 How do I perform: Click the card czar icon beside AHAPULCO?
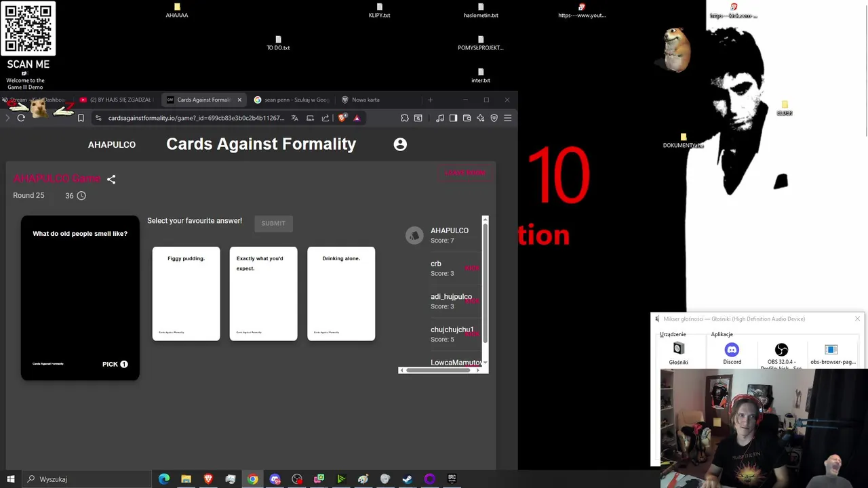coord(414,235)
